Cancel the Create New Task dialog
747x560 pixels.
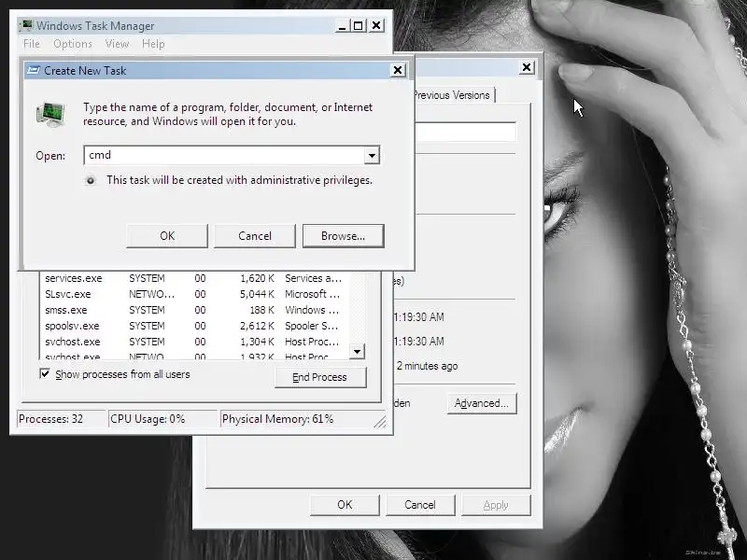pyautogui.click(x=255, y=236)
